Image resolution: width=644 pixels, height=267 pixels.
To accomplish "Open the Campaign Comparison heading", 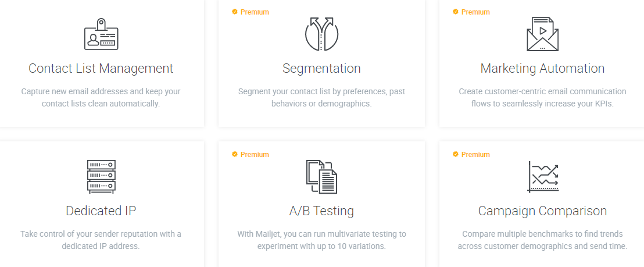I will (x=542, y=211).
